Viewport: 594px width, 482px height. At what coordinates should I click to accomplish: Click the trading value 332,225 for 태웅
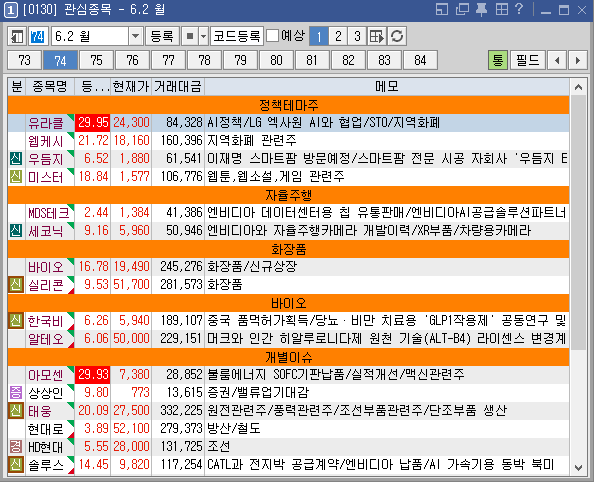coord(181,410)
